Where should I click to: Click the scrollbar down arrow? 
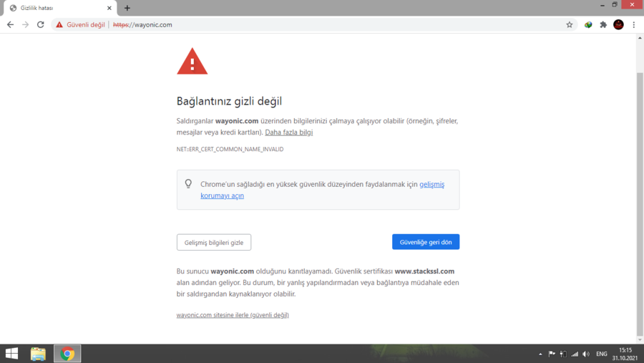click(x=640, y=340)
